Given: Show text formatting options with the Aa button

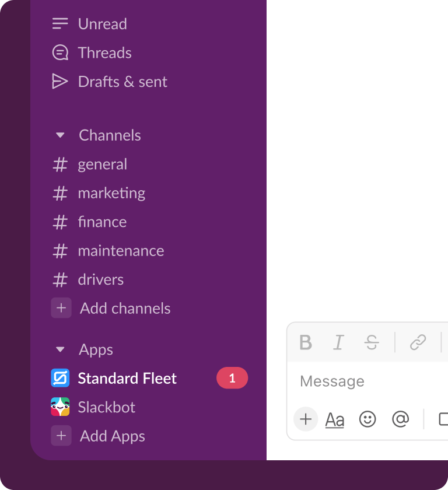Looking at the screenshot, I should point(334,419).
